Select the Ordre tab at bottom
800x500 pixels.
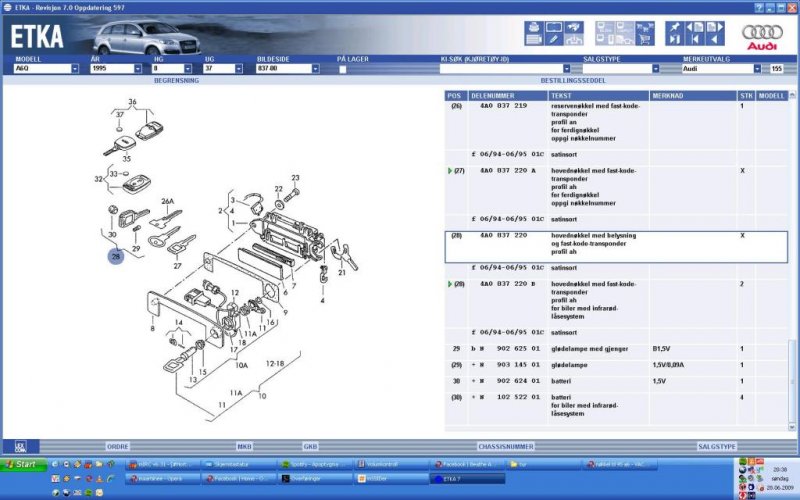coord(118,446)
